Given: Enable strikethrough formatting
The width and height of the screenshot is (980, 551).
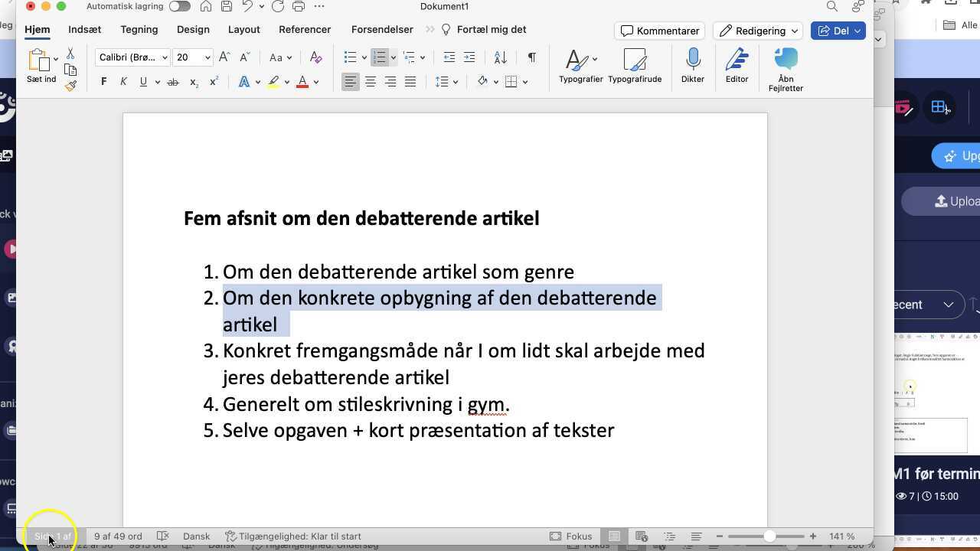Looking at the screenshot, I should [173, 81].
